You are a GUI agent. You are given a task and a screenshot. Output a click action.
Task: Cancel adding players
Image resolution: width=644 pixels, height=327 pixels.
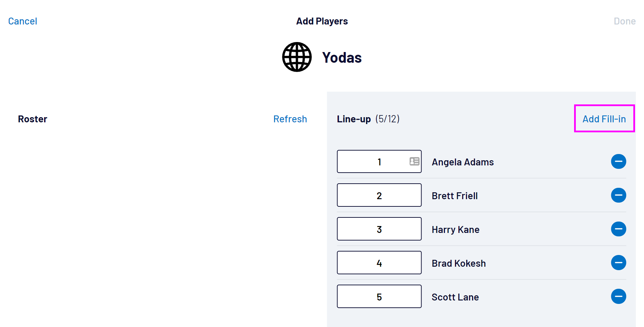pos(23,21)
